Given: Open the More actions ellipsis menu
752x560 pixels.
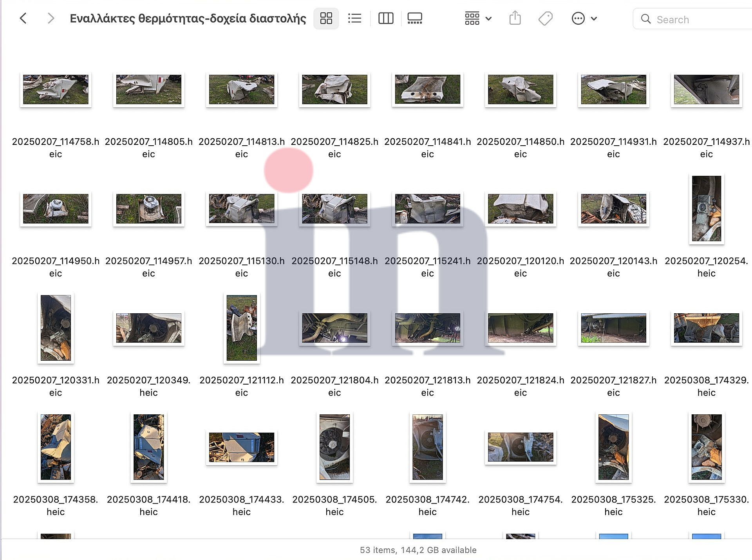Looking at the screenshot, I should coord(578,18).
